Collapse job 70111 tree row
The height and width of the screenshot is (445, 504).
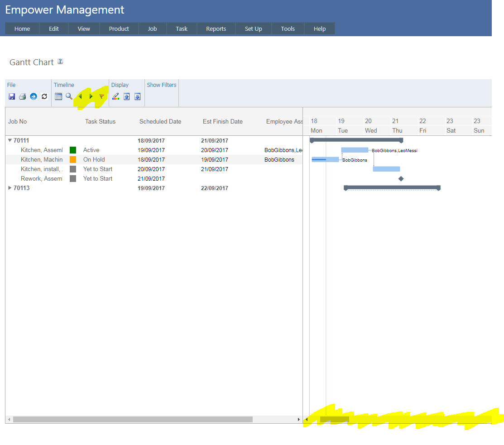[x=10, y=141]
